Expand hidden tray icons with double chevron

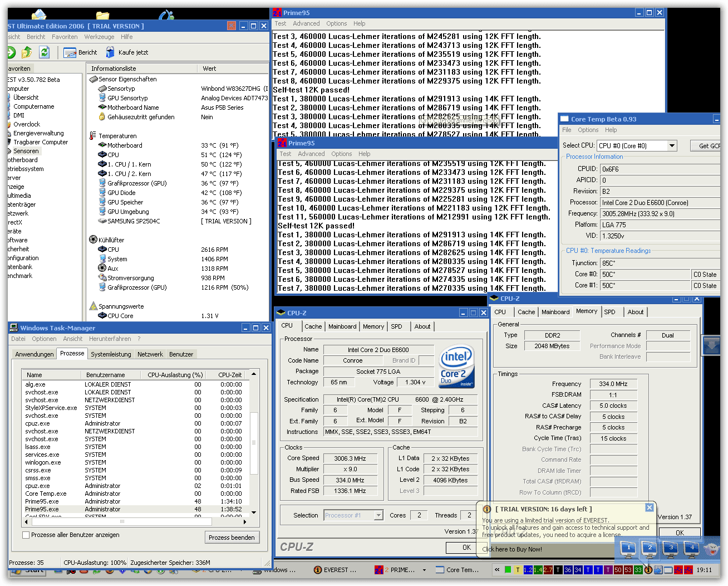click(497, 570)
